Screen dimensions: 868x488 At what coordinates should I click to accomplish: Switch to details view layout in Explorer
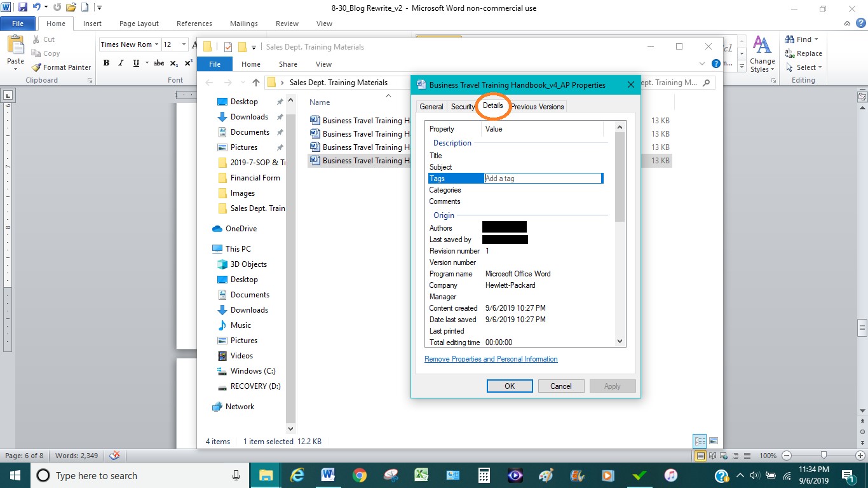click(x=700, y=441)
